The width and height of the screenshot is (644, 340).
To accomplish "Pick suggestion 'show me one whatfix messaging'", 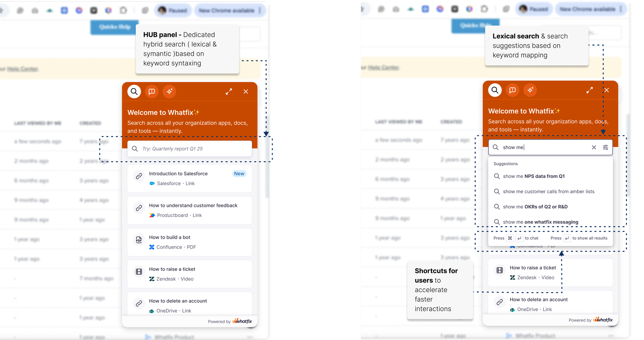I will pyautogui.click(x=550, y=222).
